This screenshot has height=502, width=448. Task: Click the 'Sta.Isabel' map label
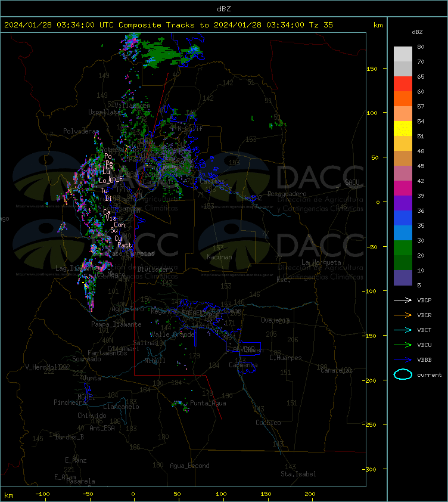(x=298, y=474)
